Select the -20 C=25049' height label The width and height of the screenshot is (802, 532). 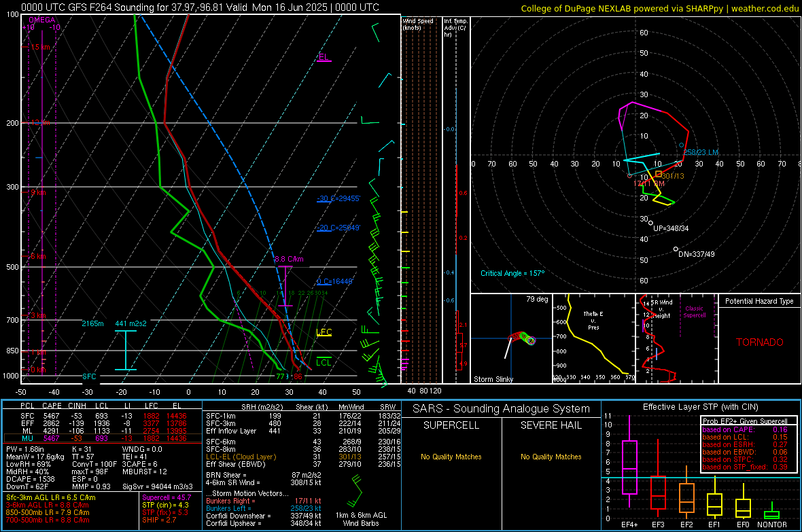(338, 228)
